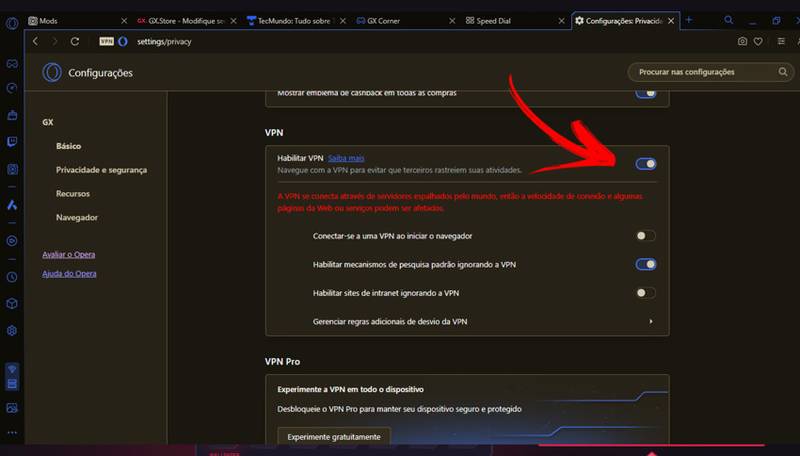
Task: Click the VPN section heading text
Action: (274, 133)
